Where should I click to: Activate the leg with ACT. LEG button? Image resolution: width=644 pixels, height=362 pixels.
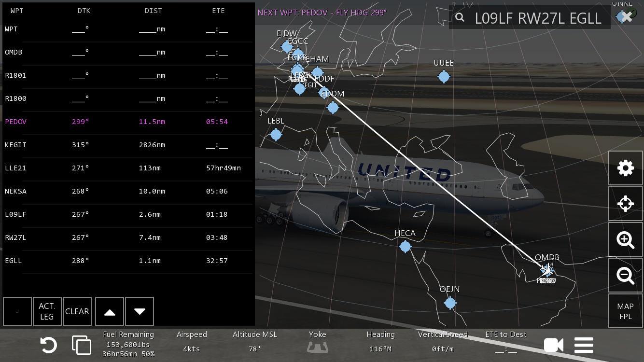[47, 311]
